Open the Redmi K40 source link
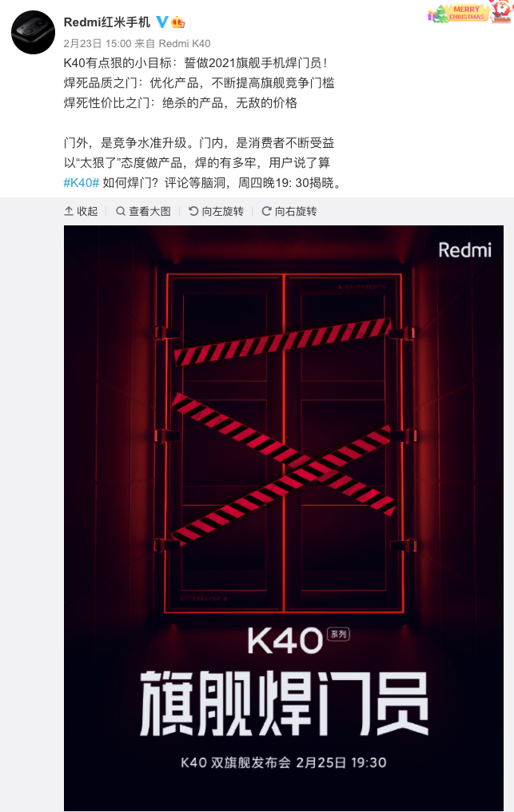The image size is (514, 812). coord(185,43)
